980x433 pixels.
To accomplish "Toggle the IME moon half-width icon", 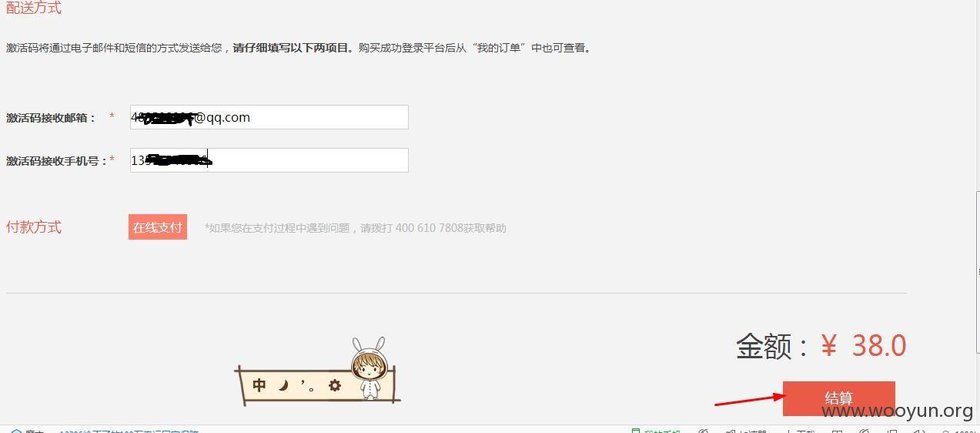I will tap(283, 384).
